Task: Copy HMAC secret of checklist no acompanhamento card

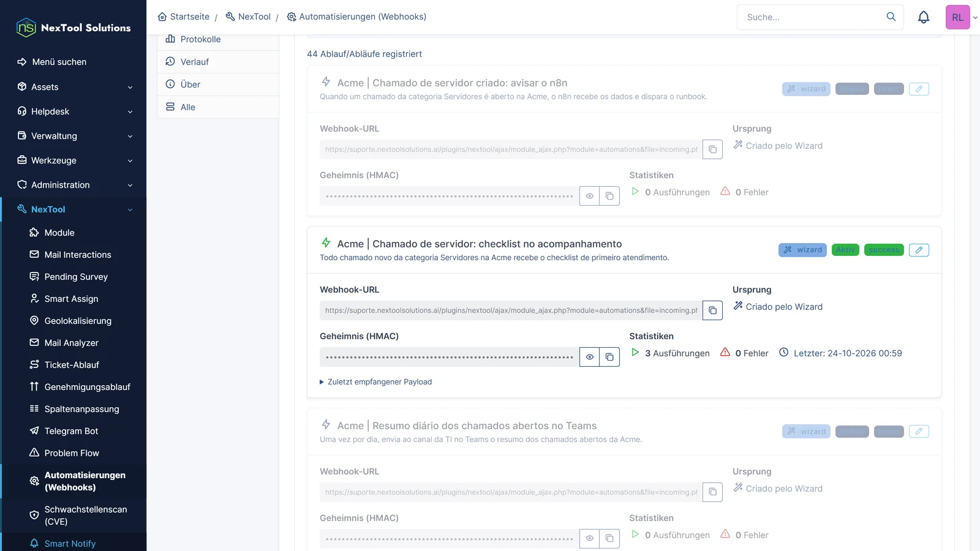Action: coord(609,357)
